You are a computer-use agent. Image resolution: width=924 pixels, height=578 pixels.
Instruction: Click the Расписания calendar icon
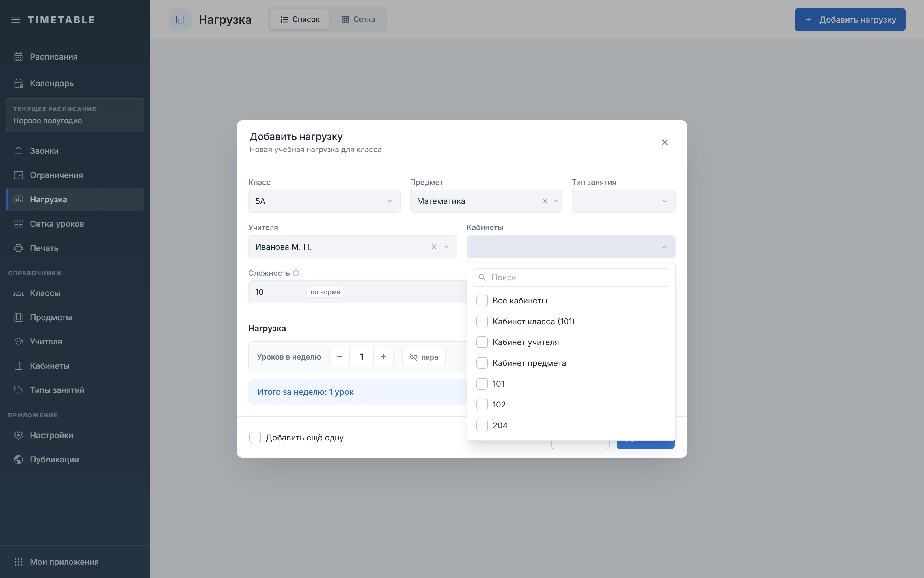tap(18, 57)
